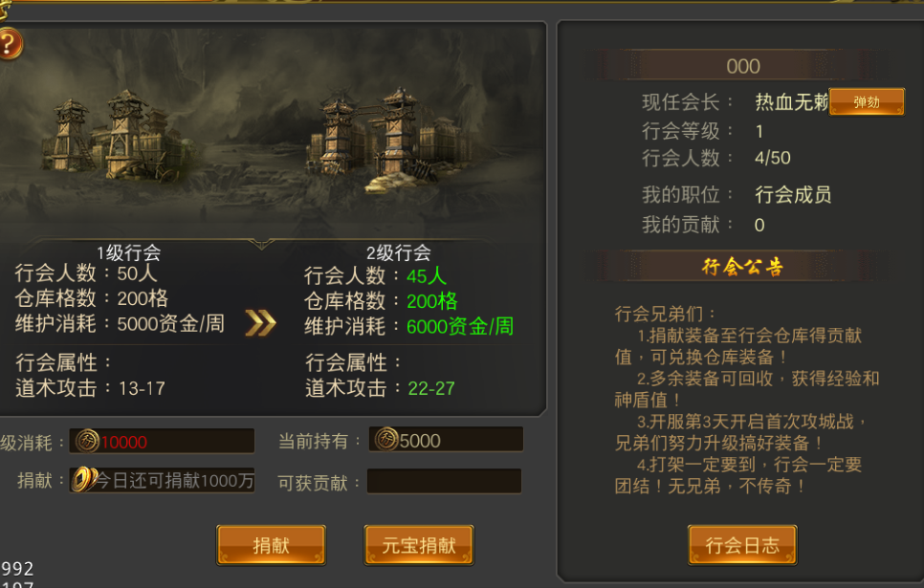Open the 行会日志 guild log

(742, 545)
